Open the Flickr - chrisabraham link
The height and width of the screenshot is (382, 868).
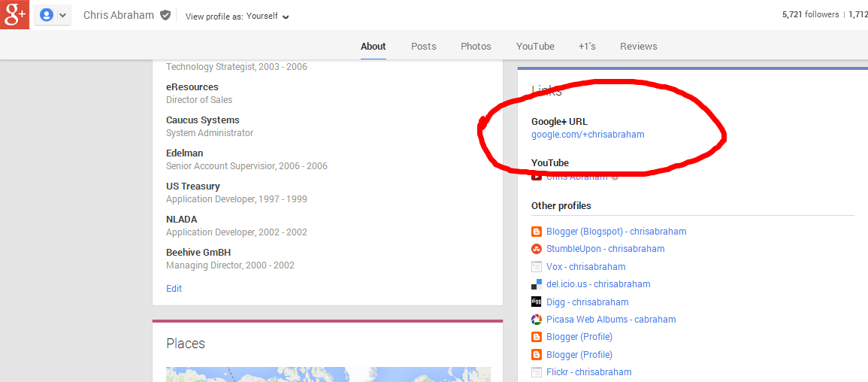(x=588, y=372)
